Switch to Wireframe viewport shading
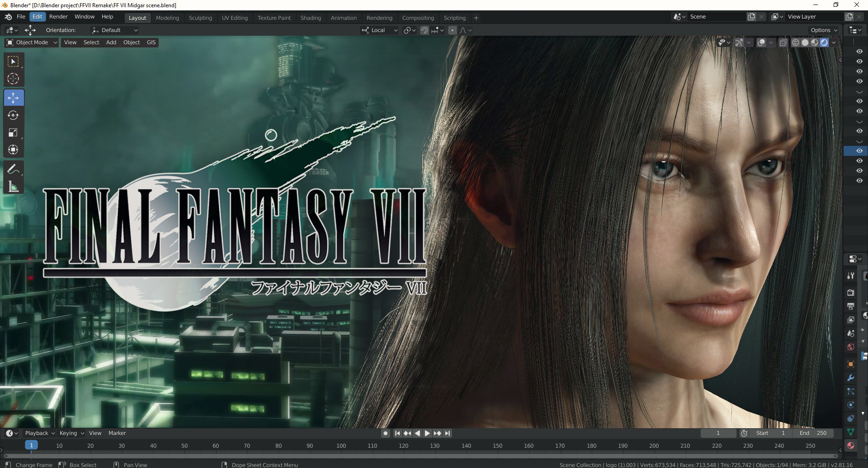Screen dimensions: 868x468 click(796, 42)
